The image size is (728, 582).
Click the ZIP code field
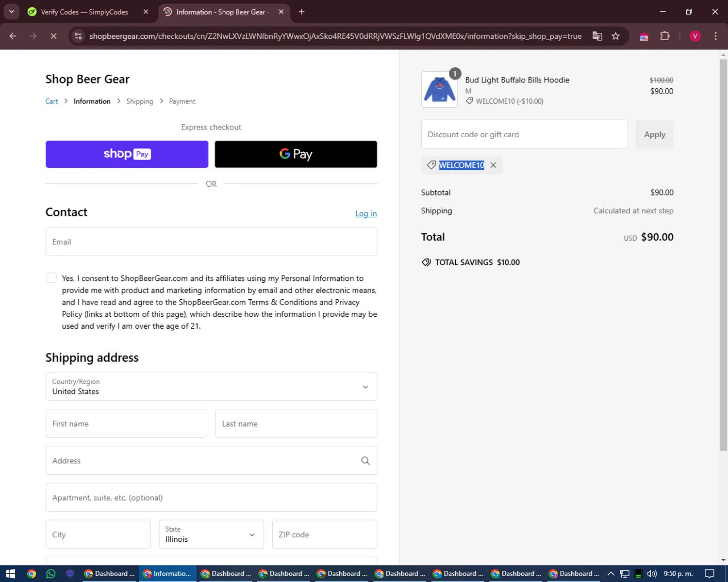(325, 534)
